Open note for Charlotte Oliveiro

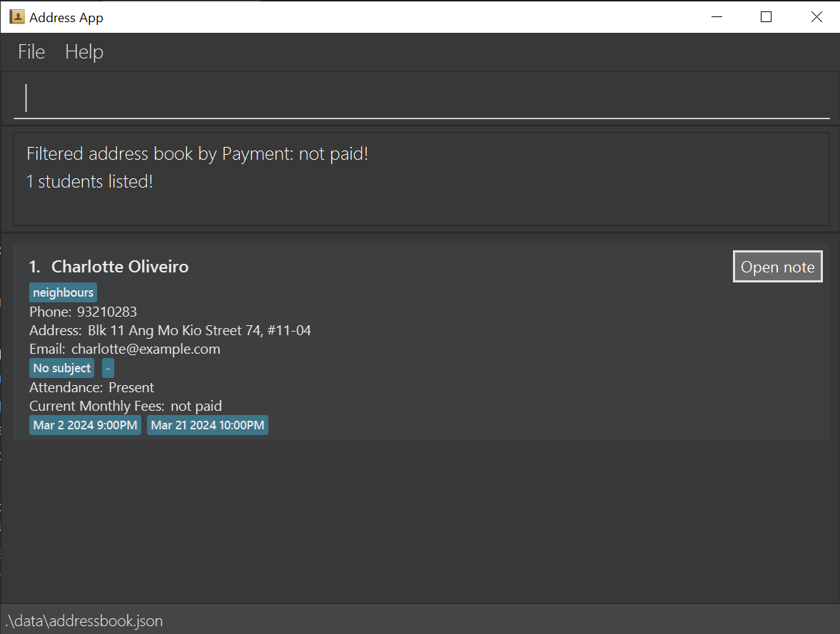[777, 266]
